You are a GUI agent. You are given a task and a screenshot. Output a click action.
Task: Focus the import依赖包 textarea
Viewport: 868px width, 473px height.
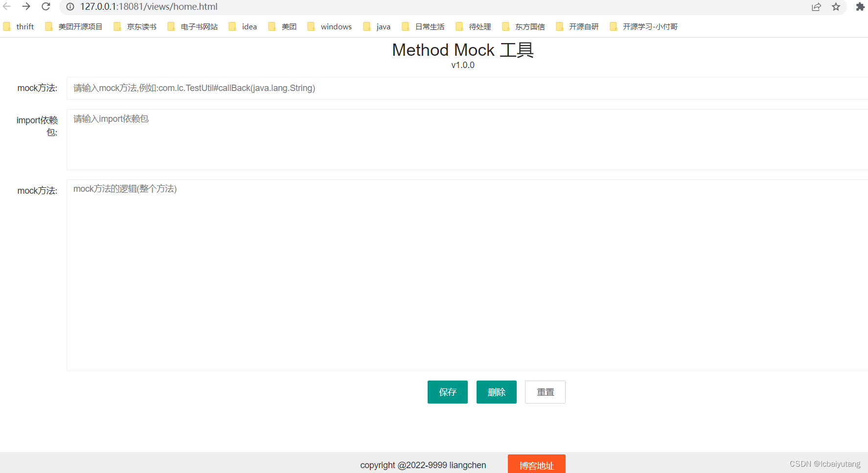(x=467, y=139)
